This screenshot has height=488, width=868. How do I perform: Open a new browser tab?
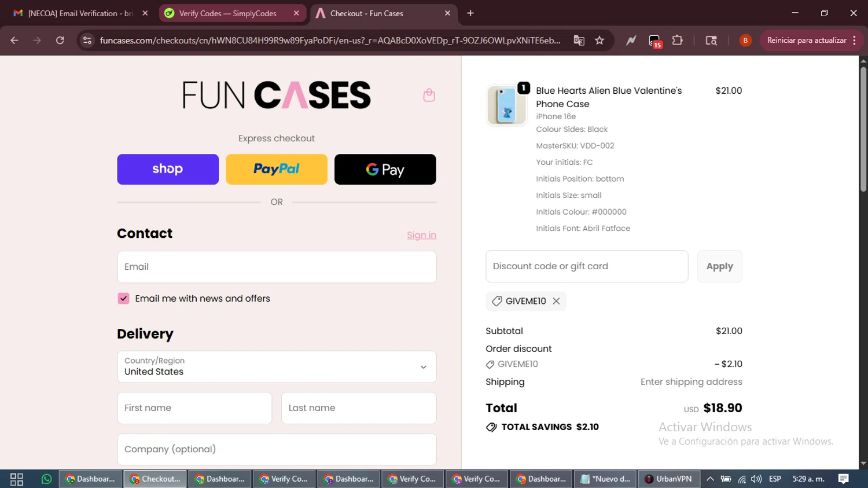[x=470, y=13]
